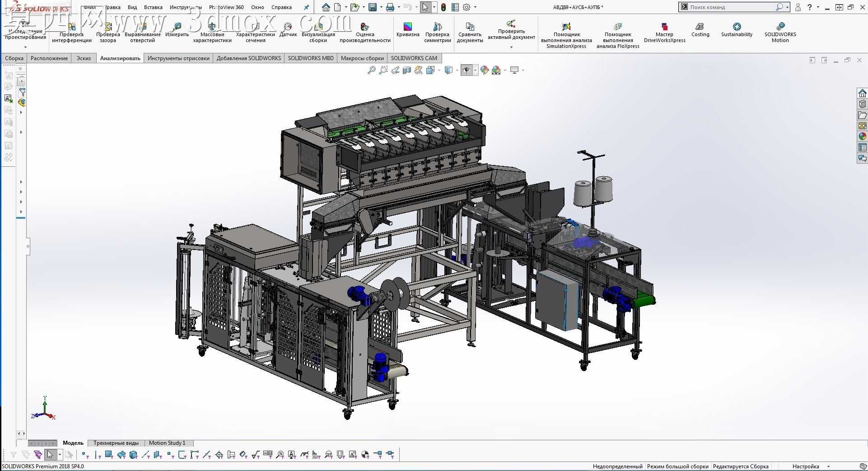Click Визуализация сборки button
This screenshot has height=471, width=868.
point(318,33)
